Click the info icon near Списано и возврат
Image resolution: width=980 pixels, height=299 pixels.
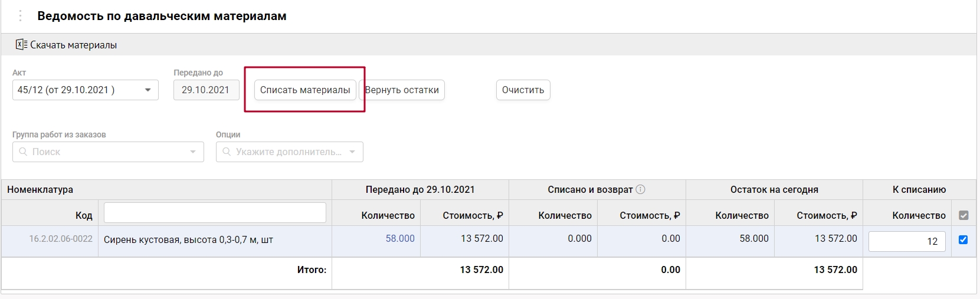pos(640,189)
